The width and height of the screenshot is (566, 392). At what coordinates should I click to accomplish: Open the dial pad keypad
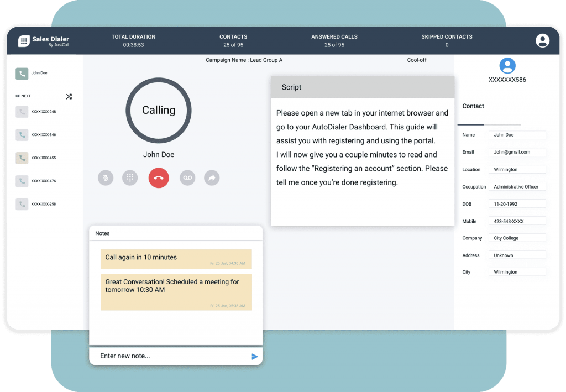[x=130, y=177]
